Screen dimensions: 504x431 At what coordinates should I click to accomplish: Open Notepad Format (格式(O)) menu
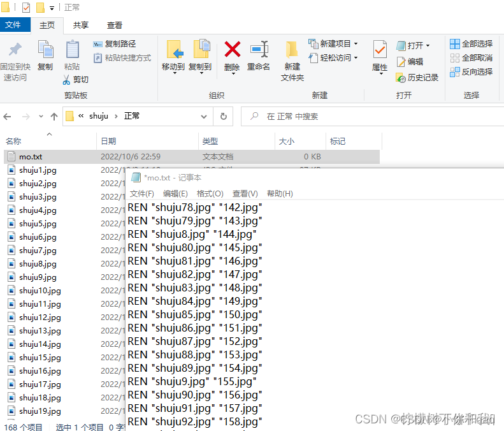[210, 194]
